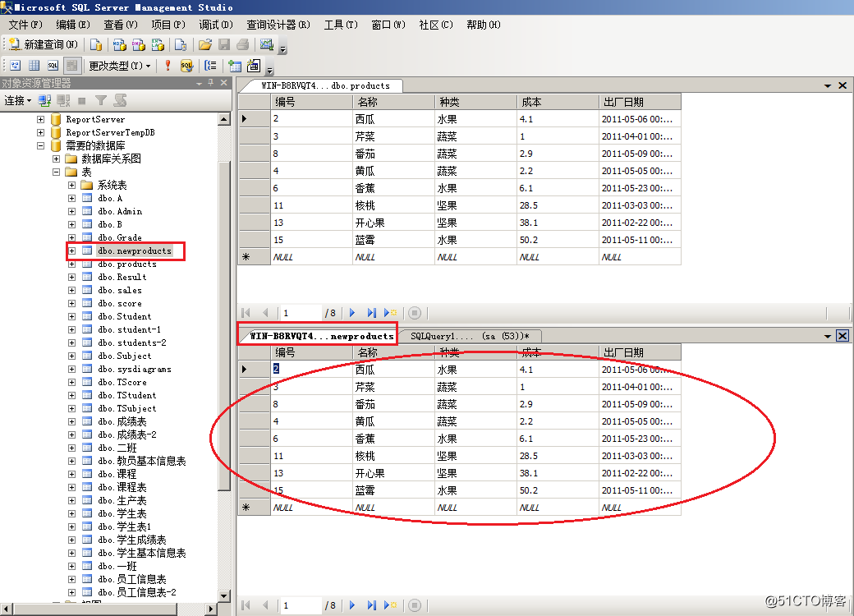Toggle the Results pane button
The height and width of the screenshot is (616, 854).
point(71,66)
